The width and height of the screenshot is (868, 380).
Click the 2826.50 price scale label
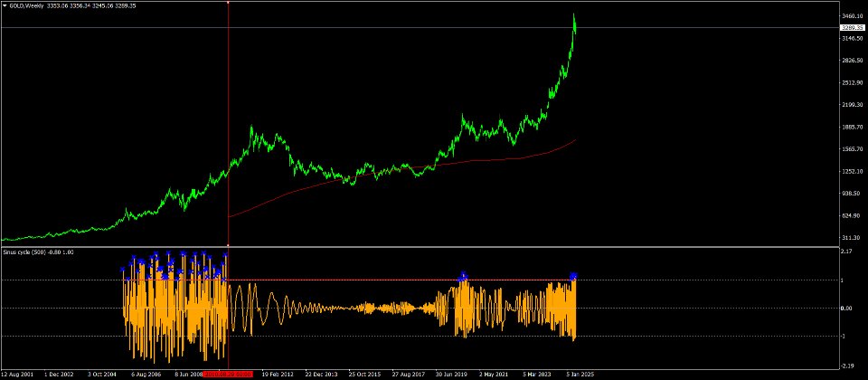pos(853,61)
